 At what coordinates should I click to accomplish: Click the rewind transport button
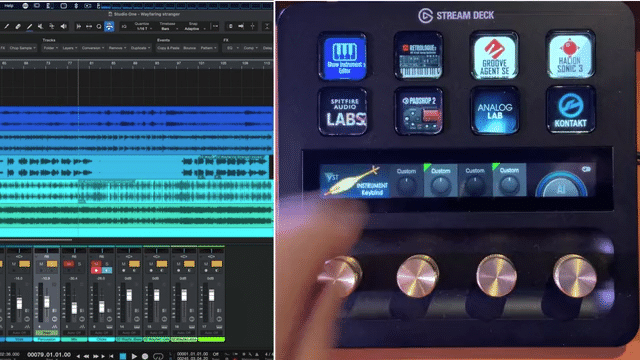tap(87, 356)
